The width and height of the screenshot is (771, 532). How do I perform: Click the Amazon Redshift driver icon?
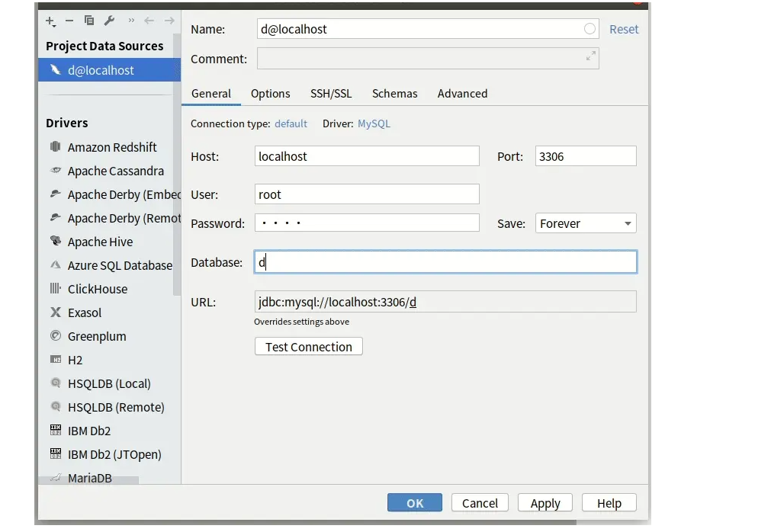coord(56,146)
